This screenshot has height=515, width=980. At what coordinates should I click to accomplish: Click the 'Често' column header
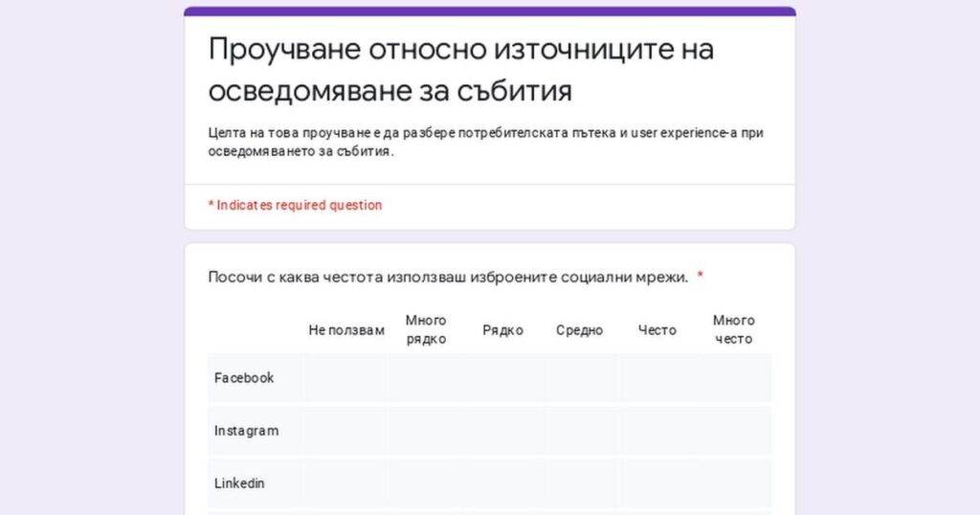tap(657, 330)
